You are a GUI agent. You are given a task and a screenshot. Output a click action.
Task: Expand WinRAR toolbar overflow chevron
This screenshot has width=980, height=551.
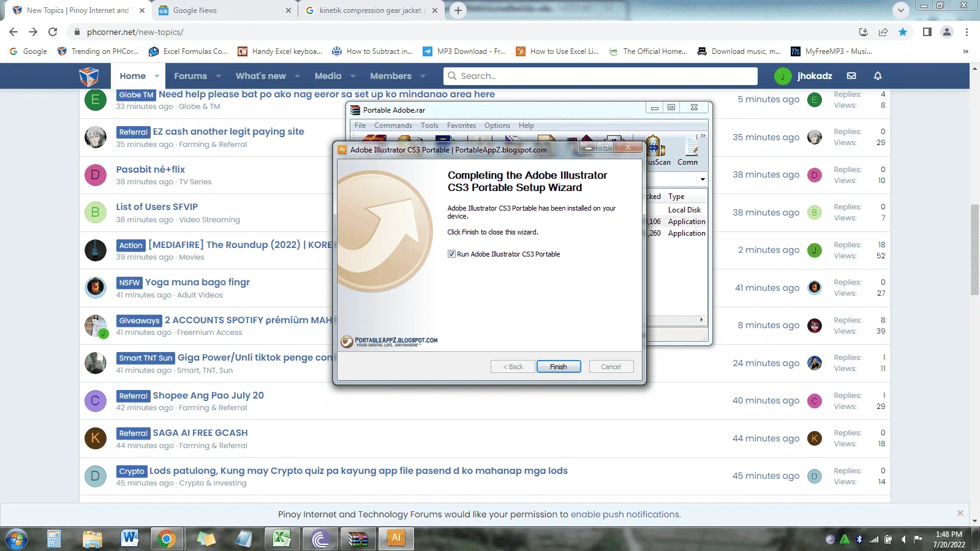click(x=703, y=136)
